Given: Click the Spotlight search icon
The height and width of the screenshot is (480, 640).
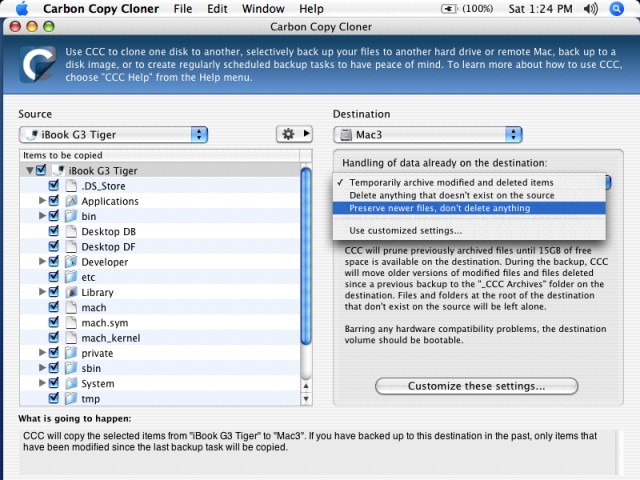Looking at the screenshot, I should 616,9.
